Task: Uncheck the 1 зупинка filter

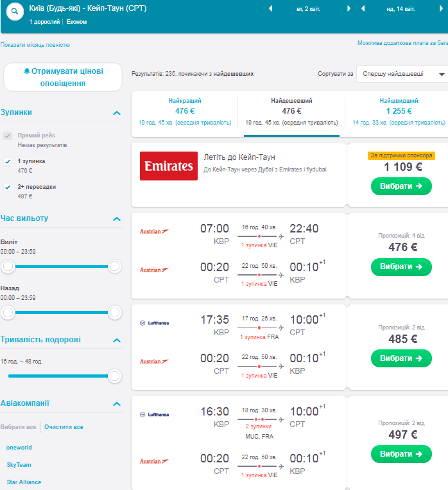Action: [8, 161]
